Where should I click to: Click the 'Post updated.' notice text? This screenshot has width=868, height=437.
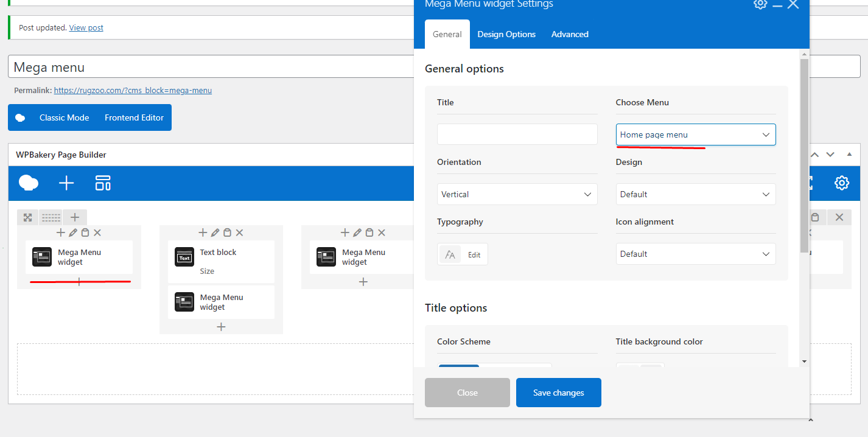[x=43, y=27]
